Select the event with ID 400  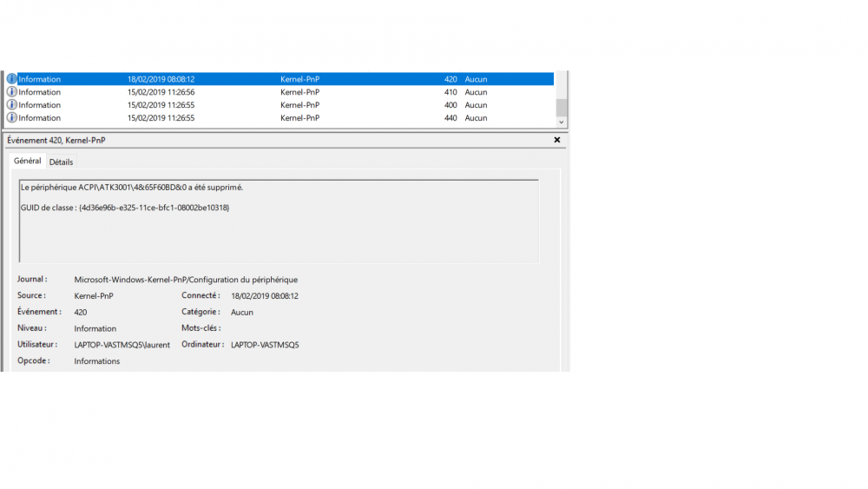(279, 105)
